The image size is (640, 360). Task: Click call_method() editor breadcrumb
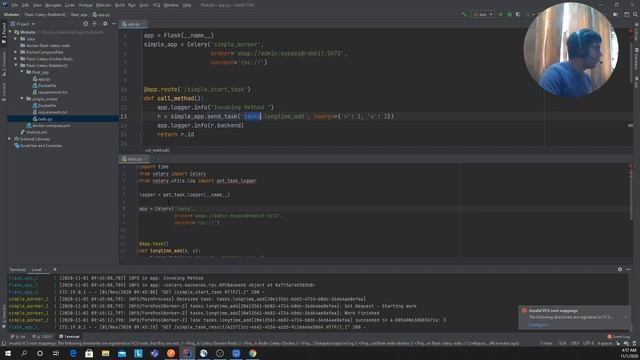tap(157, 150)
